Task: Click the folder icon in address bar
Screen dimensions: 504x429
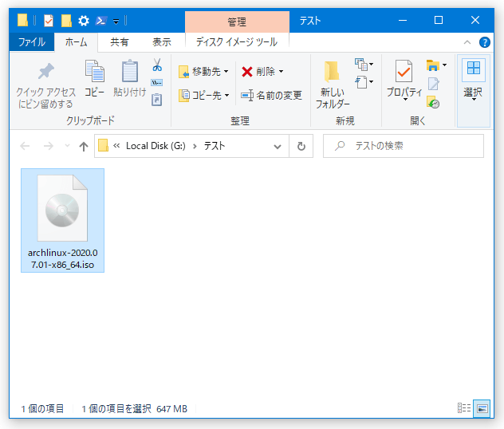Action: pyautogui.click(x=103, y=146)
